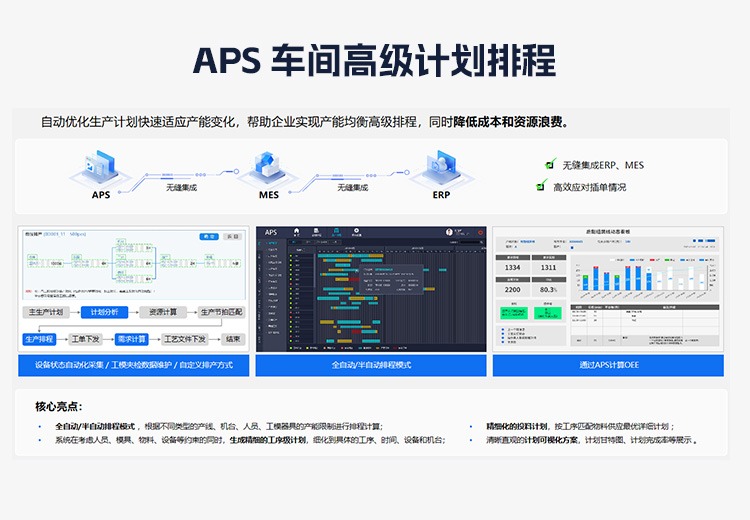750x520 pixels.
Task: Select the highlighted scheduling icon in APS toolbar
Action: (x=336, y=232)
